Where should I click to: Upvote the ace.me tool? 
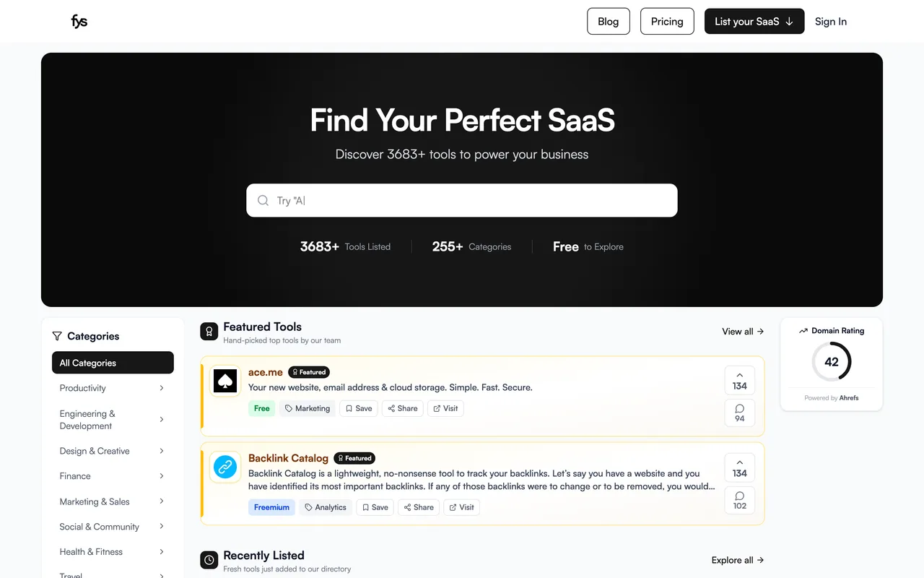point(739,381)
